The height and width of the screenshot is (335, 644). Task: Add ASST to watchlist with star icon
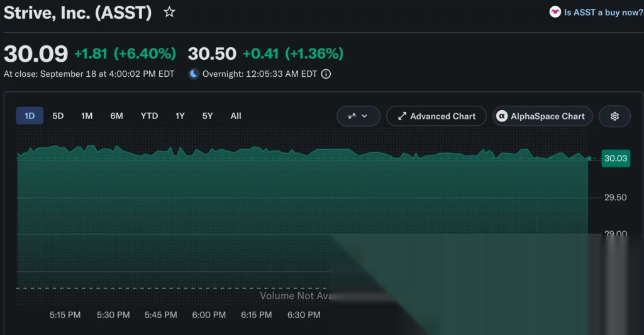tap(169, 13)
